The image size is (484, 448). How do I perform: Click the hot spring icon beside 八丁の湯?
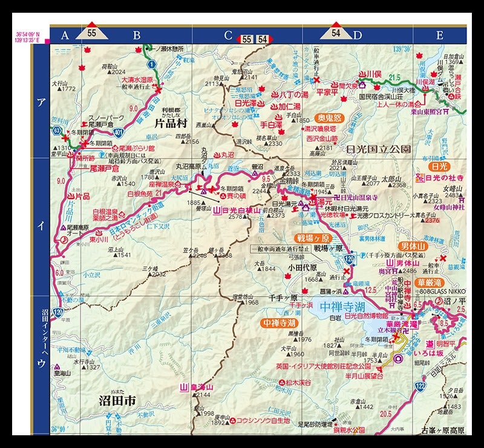pyautogui.click(x=275, y=95)
